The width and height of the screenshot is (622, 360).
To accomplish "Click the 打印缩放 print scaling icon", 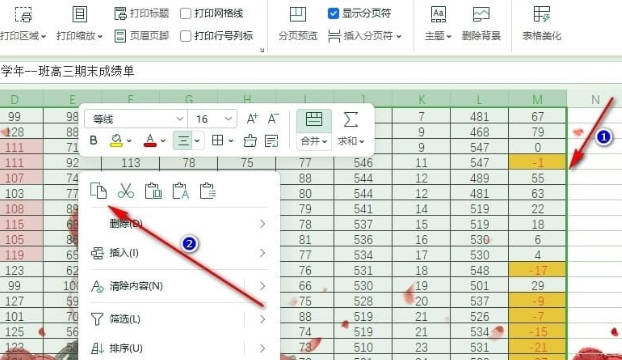I will [x=79, y=14].
